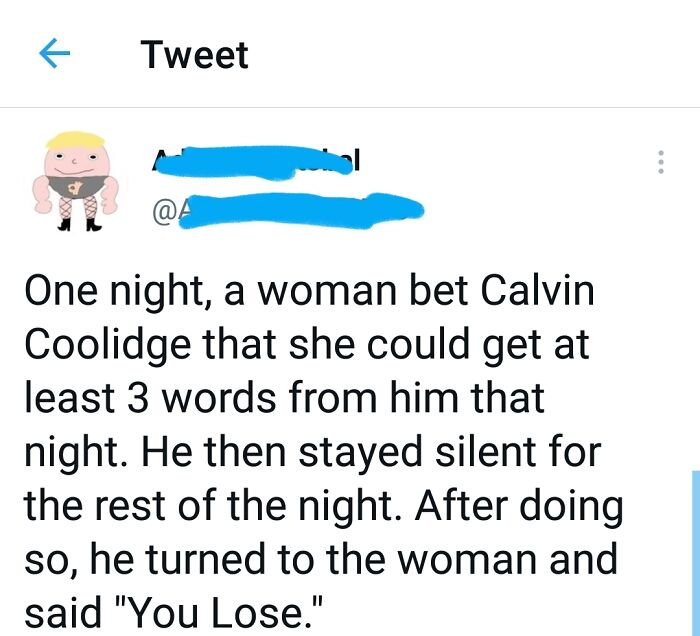
Task: Click the "Tweet" header title
Action: coord(195,54)
